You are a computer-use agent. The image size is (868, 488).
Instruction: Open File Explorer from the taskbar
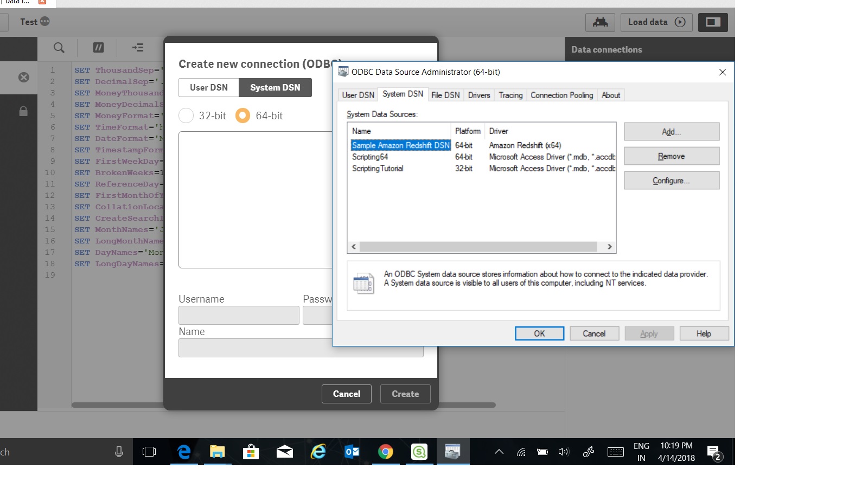218,452
